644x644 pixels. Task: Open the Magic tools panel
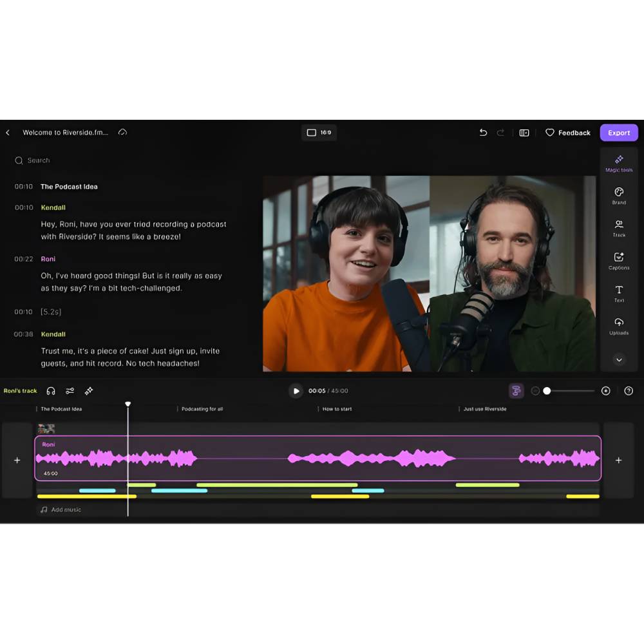coord(619,163)
